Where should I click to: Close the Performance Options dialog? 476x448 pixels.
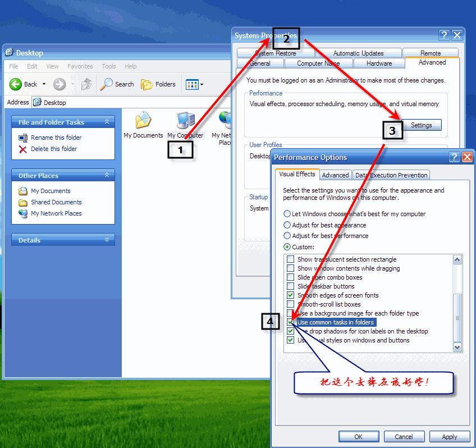tap(467, 157)
